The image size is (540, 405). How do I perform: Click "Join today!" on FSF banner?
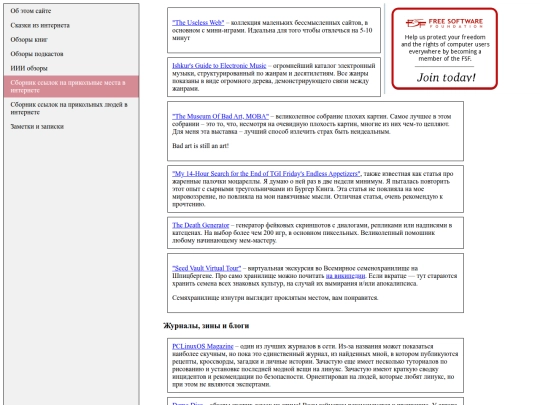[x=446, y=77]
